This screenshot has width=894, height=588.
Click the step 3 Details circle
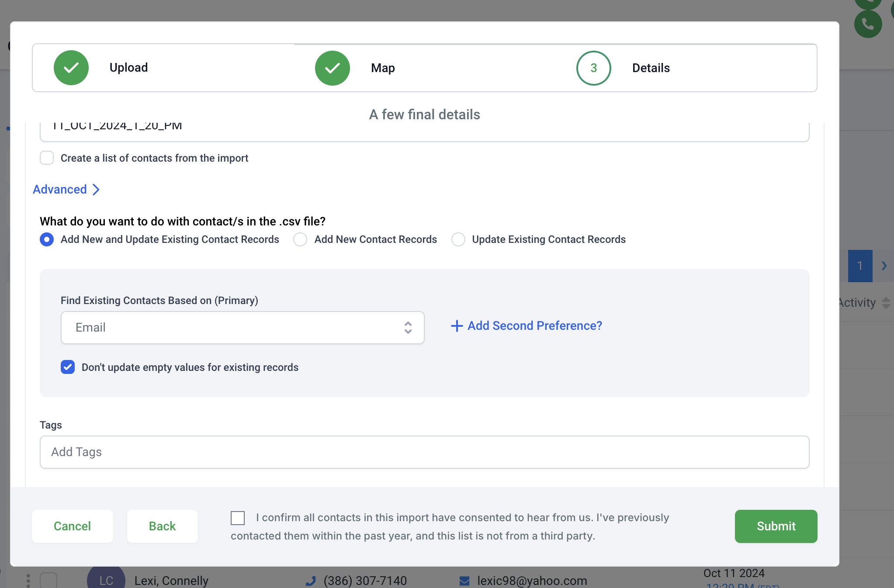click(593, 68)
